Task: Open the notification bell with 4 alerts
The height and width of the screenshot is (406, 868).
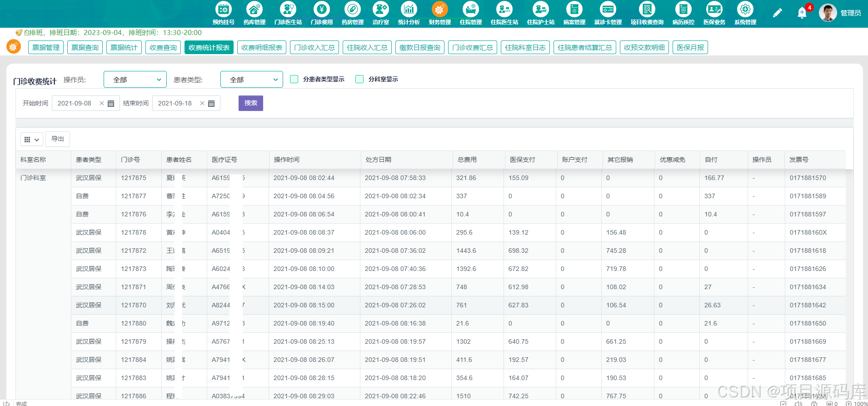Action: (x=802, y=13)
